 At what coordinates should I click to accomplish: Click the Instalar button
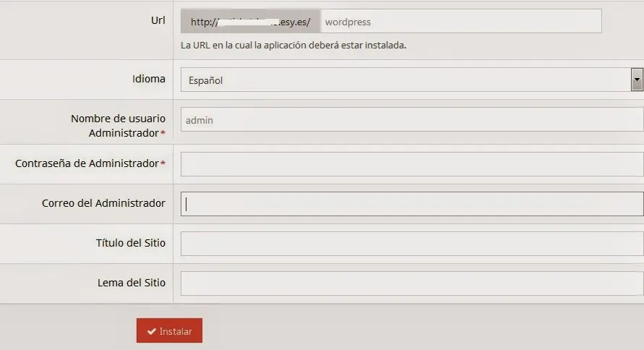coord(169,330)
